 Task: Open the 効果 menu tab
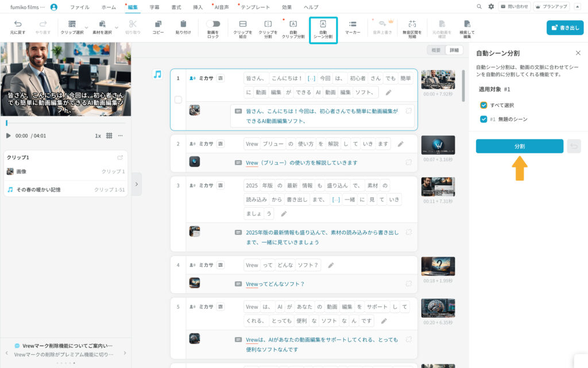point(287,7)
